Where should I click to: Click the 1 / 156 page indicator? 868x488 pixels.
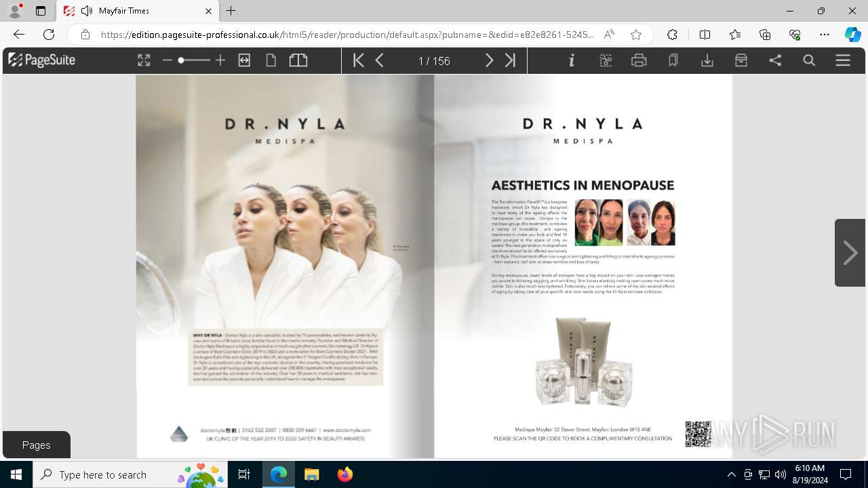click(x=434, y=61)
